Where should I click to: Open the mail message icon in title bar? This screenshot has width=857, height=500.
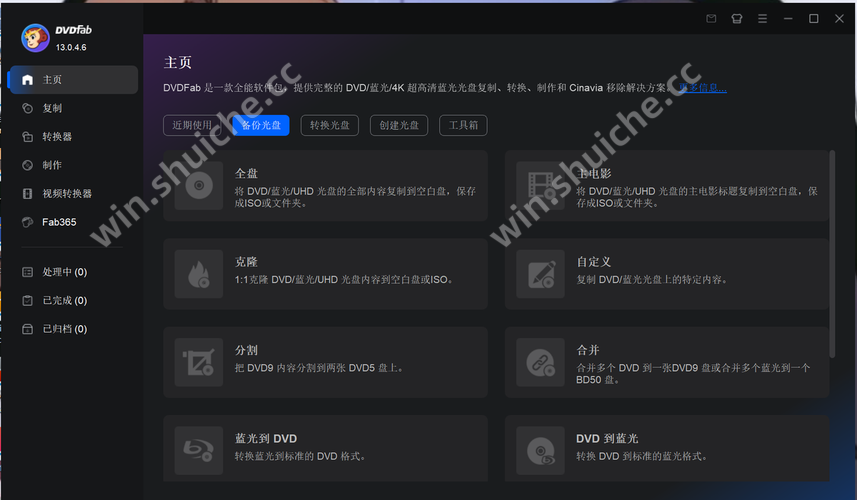(711, 19)
